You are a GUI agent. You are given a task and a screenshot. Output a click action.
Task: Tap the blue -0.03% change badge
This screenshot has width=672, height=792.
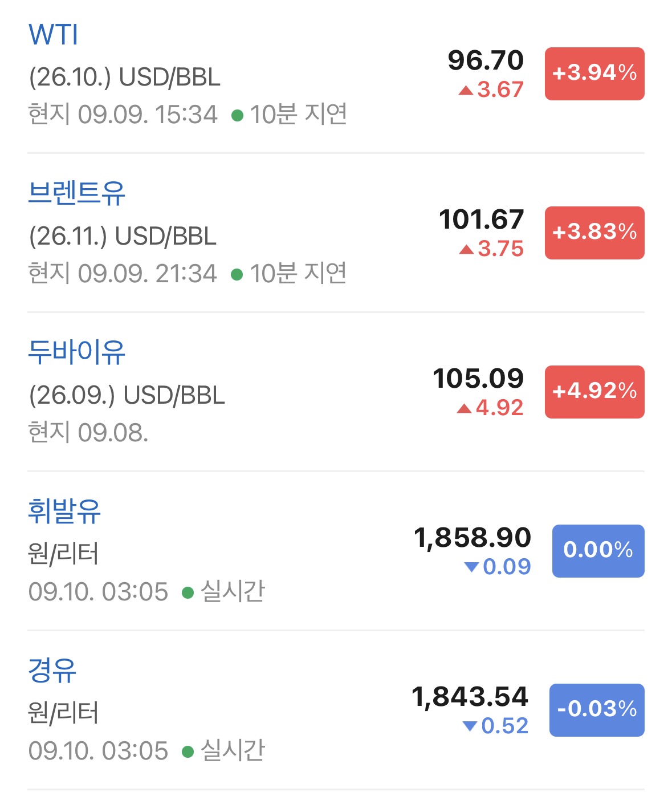pyautogui.click(x=597, y=710)
